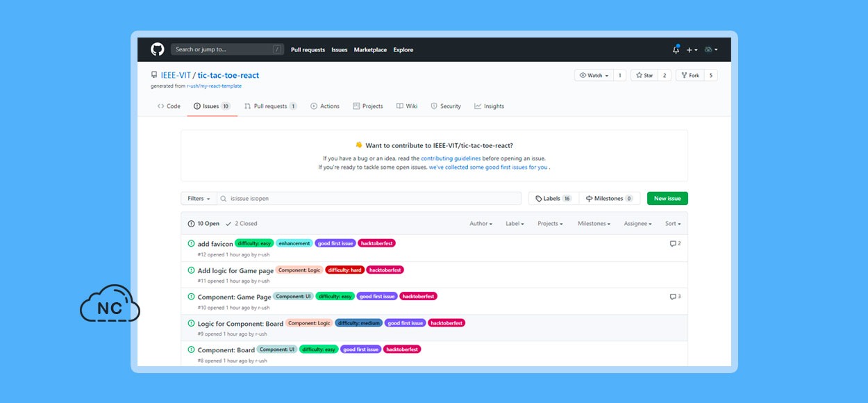Click the 'difficulty: medium' label
Screen dimensions: 868x403
click(359, 323)
